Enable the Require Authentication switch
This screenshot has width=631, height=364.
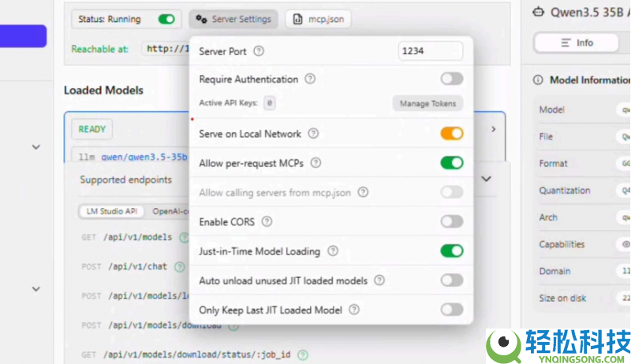451,79
